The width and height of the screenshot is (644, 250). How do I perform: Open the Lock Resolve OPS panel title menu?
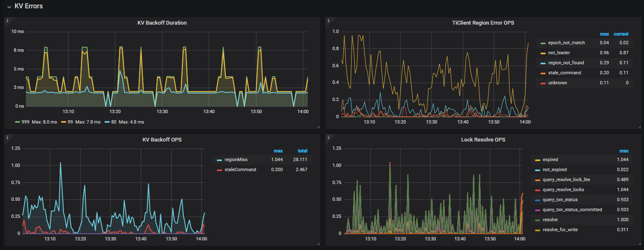tap(483, 140)
